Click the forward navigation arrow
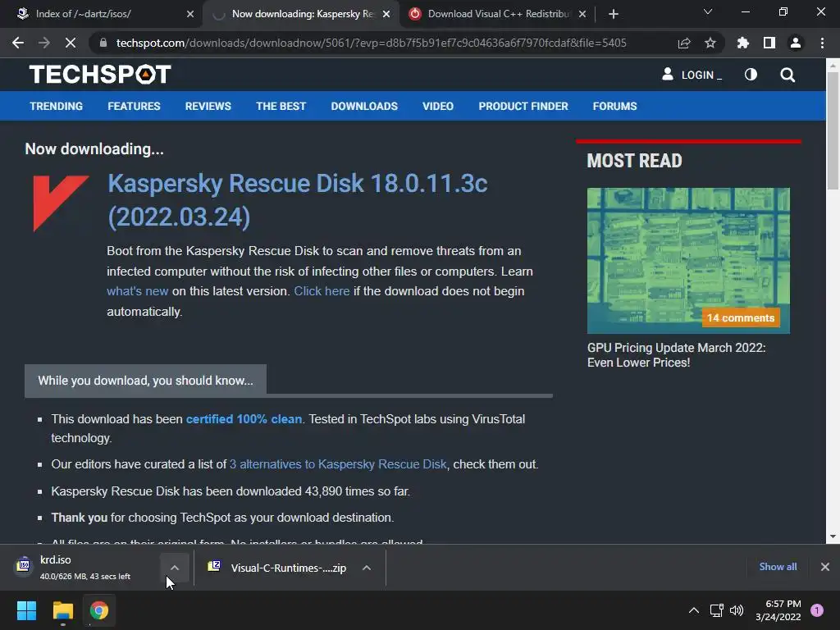The image size is (840, 630). click(x=44, y=43)
